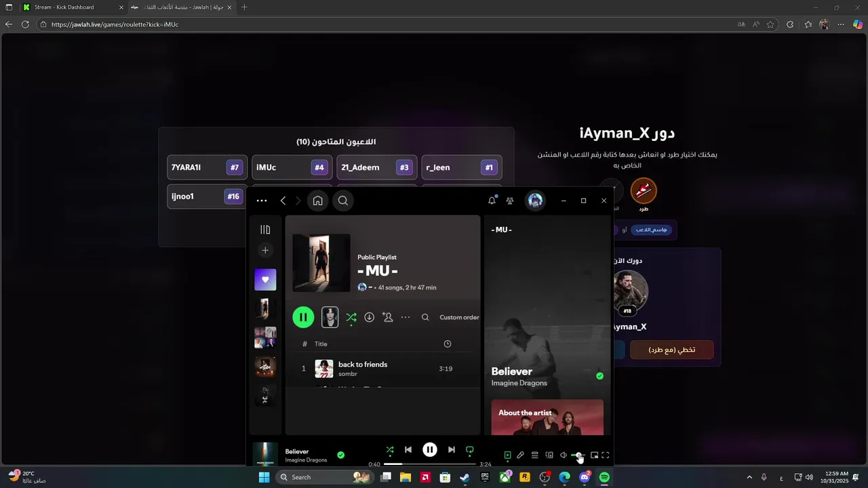Skip to next track
This screenshot has height=488, width=868.
click(x=452, y=449)
